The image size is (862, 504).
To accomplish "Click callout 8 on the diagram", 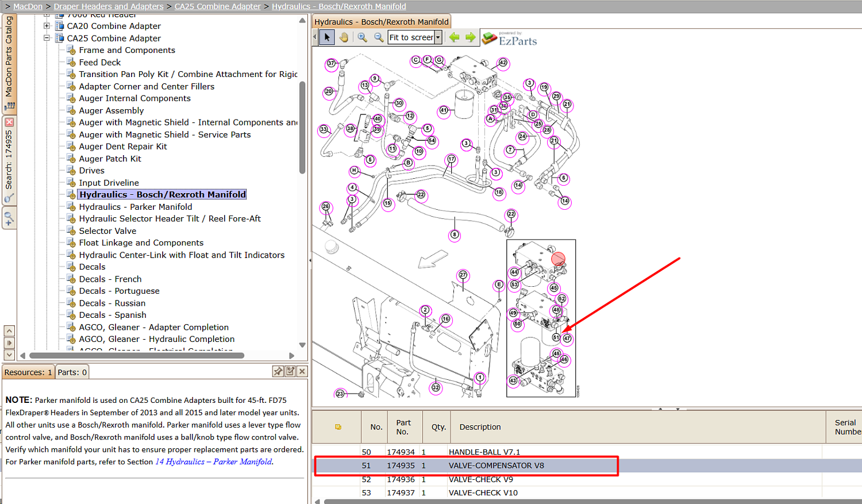I will click(455, 234).
